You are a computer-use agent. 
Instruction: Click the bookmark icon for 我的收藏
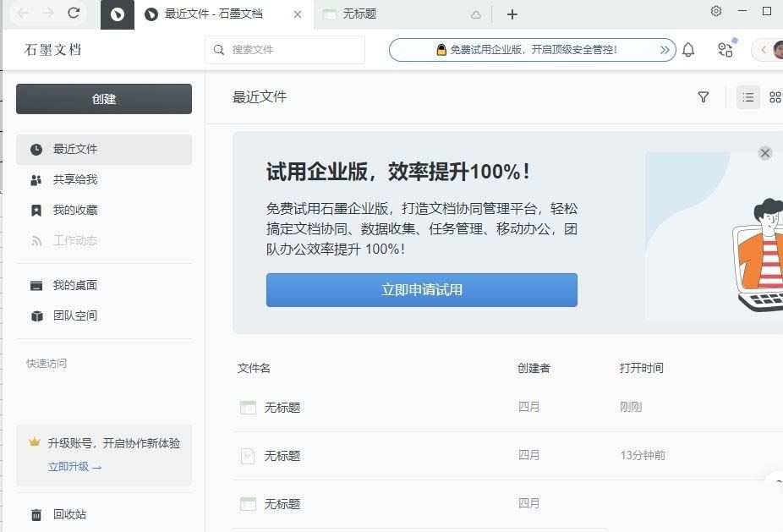36,211
